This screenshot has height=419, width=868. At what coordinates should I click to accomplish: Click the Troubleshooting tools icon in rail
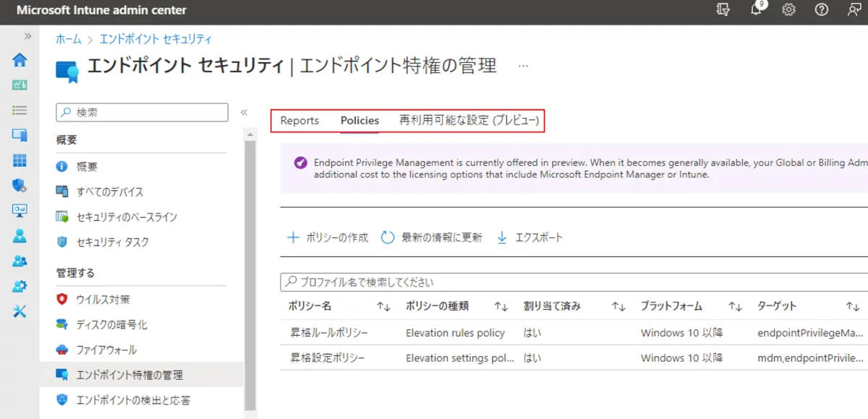(20, 312)
